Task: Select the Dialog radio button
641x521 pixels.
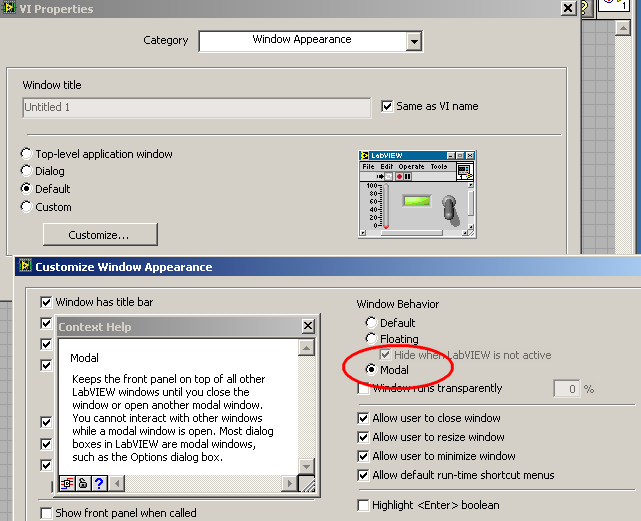Action: [x=26, y=171]
